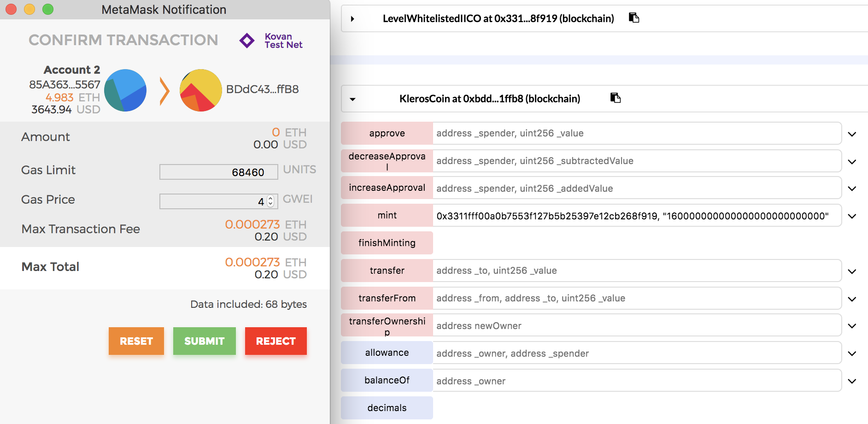Click the 85A363...5567 account address
Image resolution: width=868 pixels, height=424 pixels.
(65, 85)
